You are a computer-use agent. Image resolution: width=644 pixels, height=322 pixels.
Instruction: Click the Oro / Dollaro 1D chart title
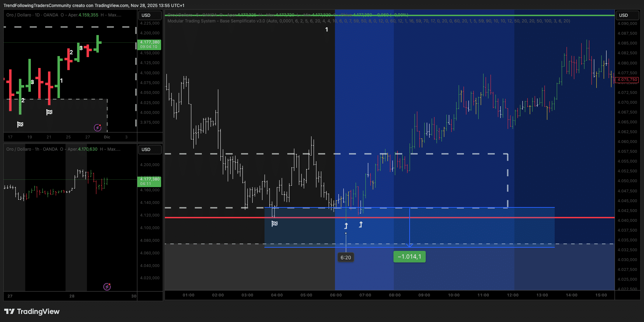32,15
